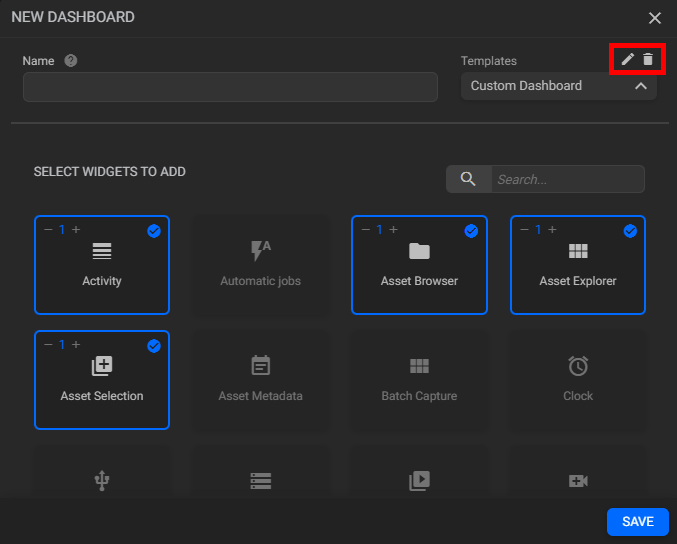The image size is (677, 544).
Task: Uncheck the Asset Explorer widget checkmark
Action: (630, 231)
